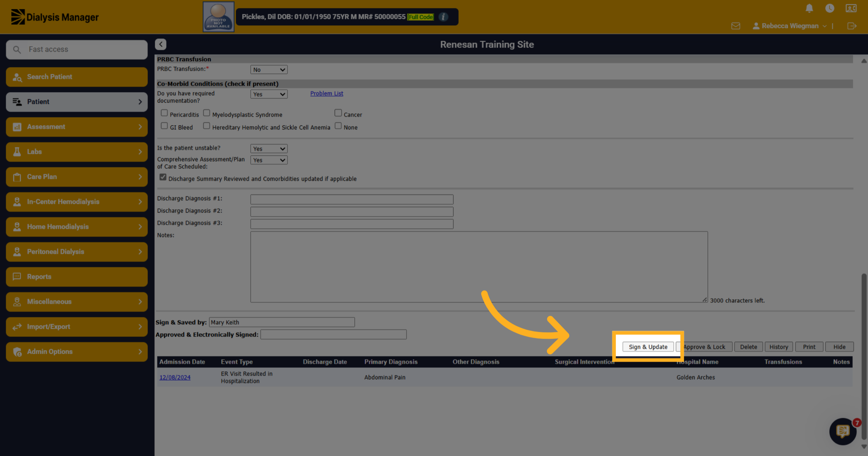Open Search Patient in sidebar
Image resolution: width=868 pixels, height=456 pixels.
[77, 77]
